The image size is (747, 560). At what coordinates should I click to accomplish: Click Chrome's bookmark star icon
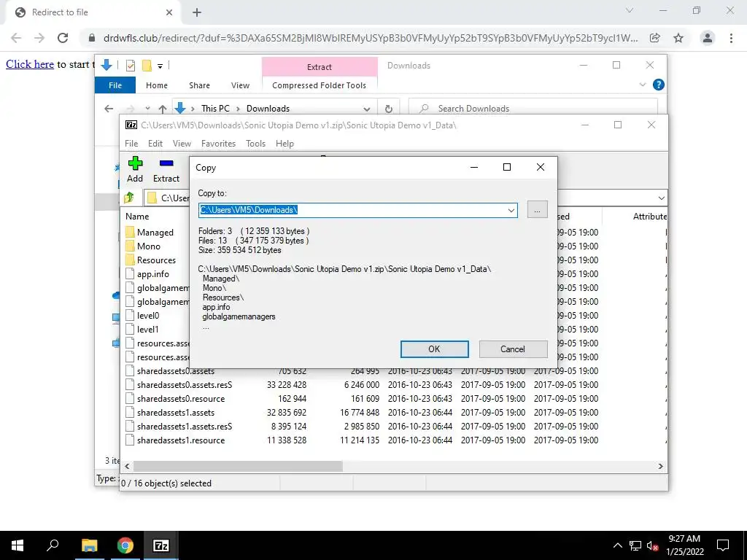click(678, 38)
